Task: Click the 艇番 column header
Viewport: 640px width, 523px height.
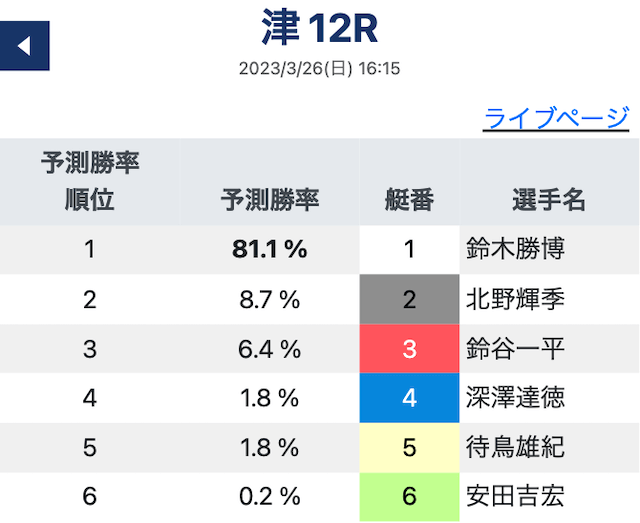Action: pyautogui.click(x=409, y=199)
